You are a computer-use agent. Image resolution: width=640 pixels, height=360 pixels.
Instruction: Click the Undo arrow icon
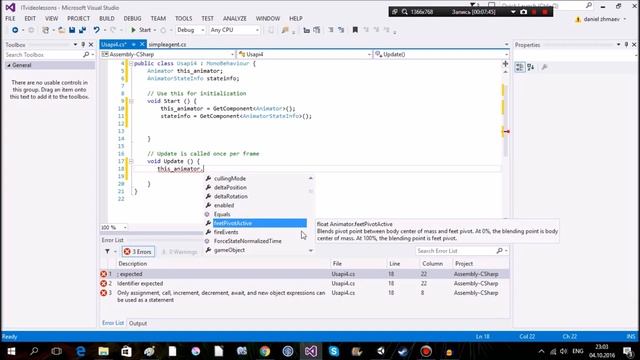click(x=96, y=30)
